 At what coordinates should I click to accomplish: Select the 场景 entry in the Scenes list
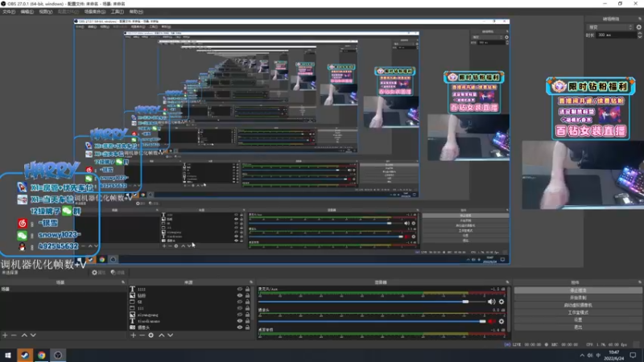click(x=64, y=290)
